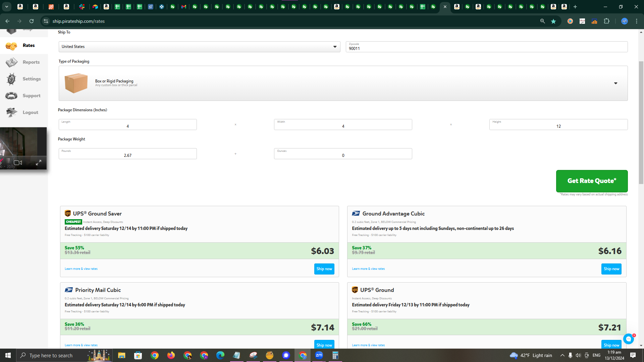This screenshot has height=362, width=644.
Task: Open Microsoft Edge from the taskbar
Action: pyautogui.click(x=220, y=355)
